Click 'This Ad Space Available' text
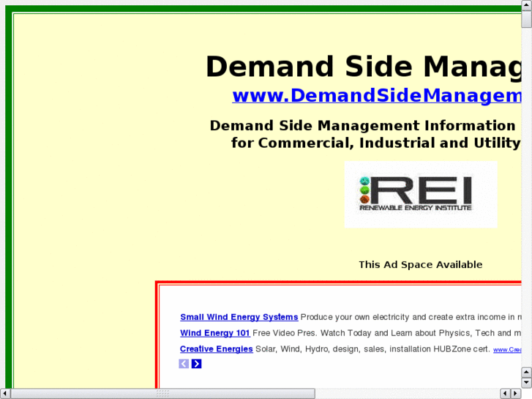This screenshot has height=399, width=532. pyautogui.click(x=421, y=264)
